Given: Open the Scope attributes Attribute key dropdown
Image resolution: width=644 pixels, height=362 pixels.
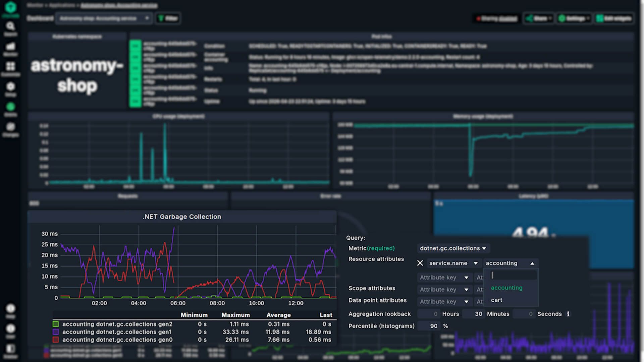Looking at the screenshot, I should tap(444, 290).
